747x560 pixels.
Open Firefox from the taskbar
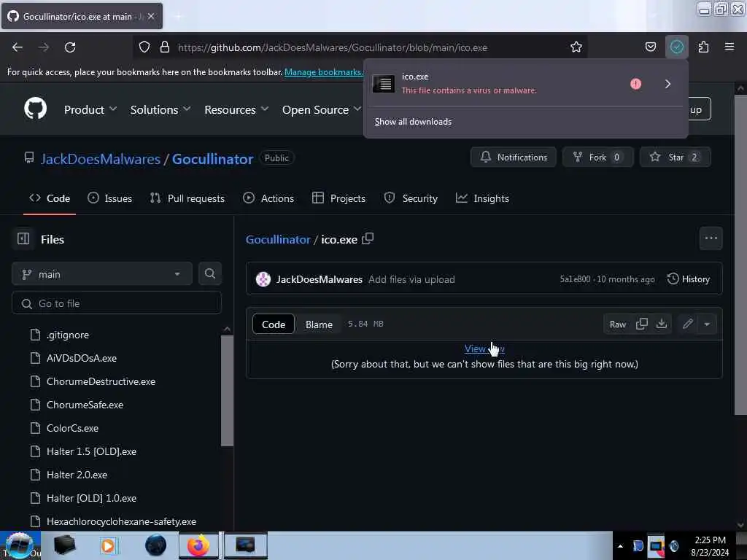pyautogui.click(x=198, y=545)
